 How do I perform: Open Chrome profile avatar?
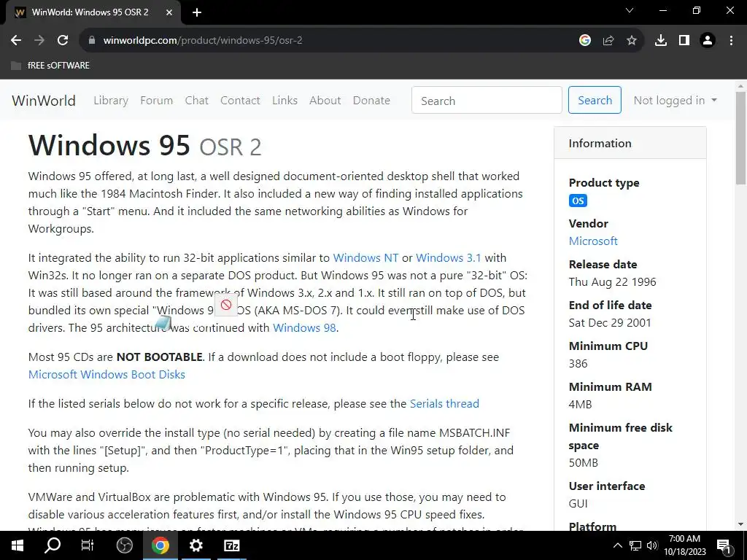pyautogui.click(x=708, y=41)
